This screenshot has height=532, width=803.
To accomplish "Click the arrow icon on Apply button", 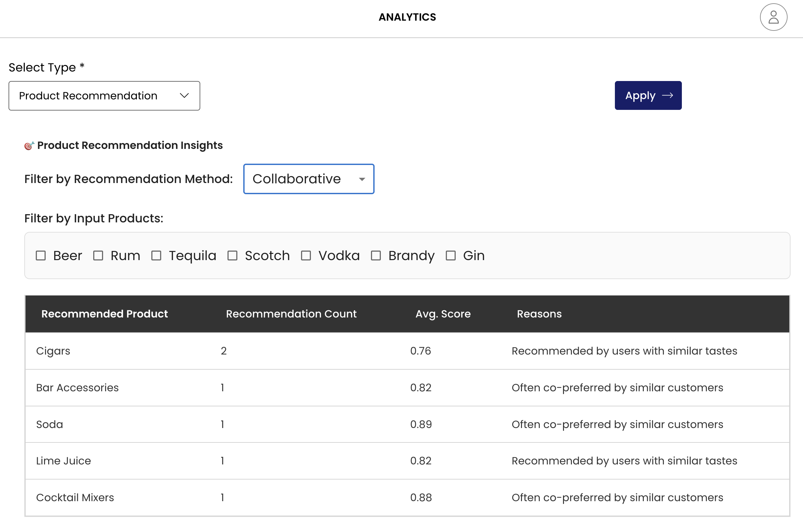I will (x=667, y=96).
